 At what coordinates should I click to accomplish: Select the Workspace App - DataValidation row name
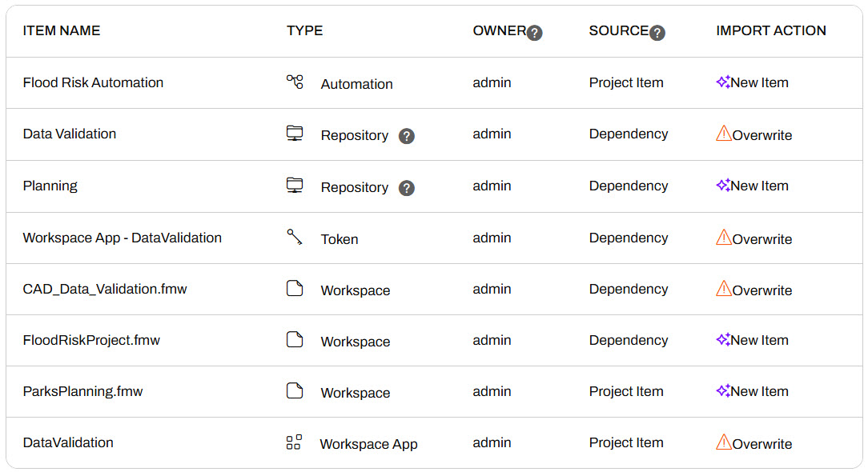[123, 238]
